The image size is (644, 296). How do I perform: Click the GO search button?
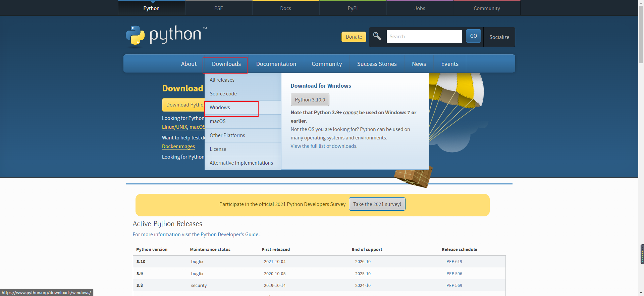473,36
